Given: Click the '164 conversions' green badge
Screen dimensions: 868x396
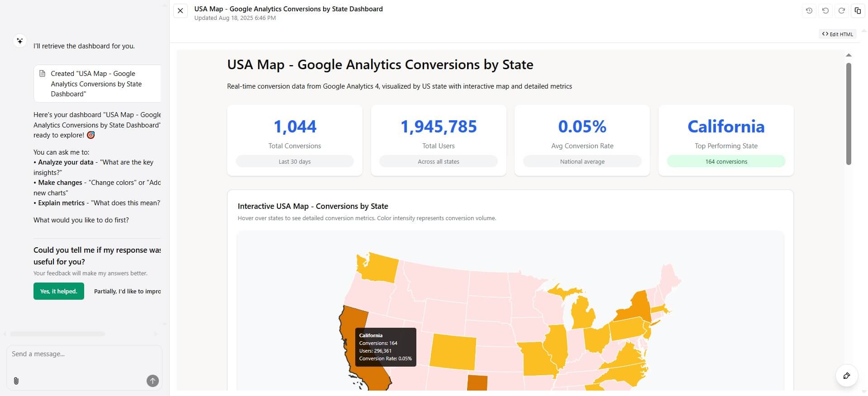Looking at the screenshot, I should 726,161.
